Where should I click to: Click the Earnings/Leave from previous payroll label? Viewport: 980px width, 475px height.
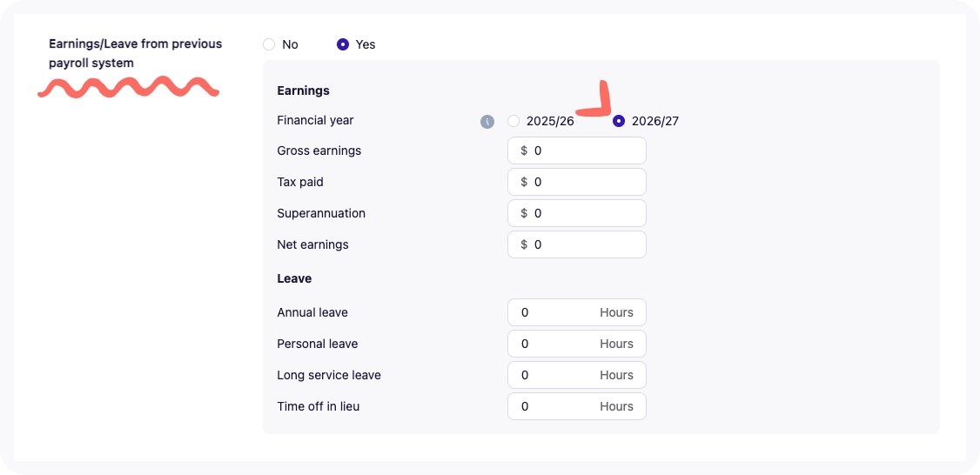click(x=136, y=54)
